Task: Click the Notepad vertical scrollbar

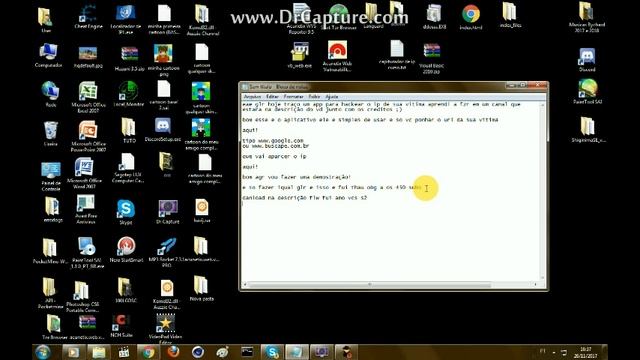Action: click(x=543, y=191)
